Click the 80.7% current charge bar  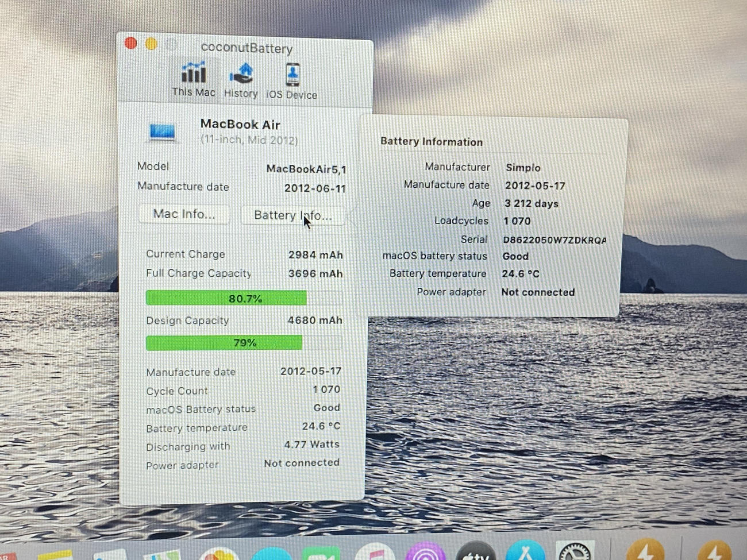coord(244,298)
